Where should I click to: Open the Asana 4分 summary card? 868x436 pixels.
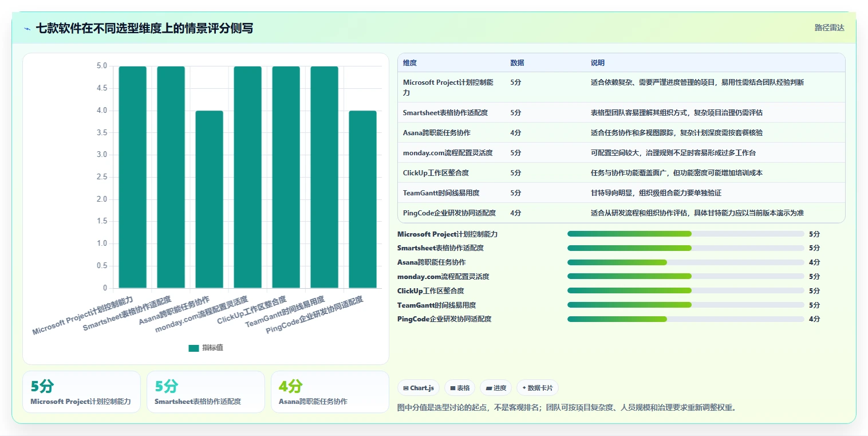pyautogui.click(x=330, y=392)
